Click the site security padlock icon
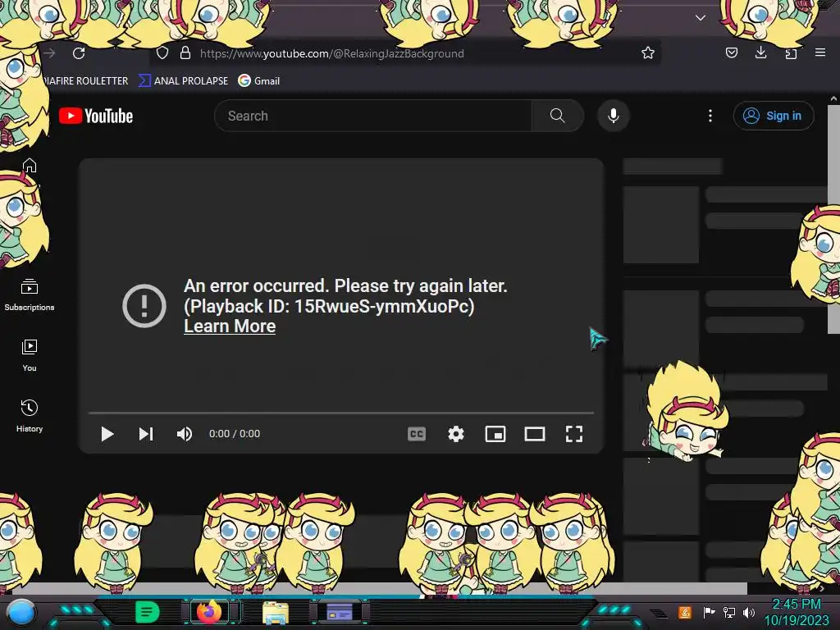This screenshot has width=840, height=630. coord(185,52)
